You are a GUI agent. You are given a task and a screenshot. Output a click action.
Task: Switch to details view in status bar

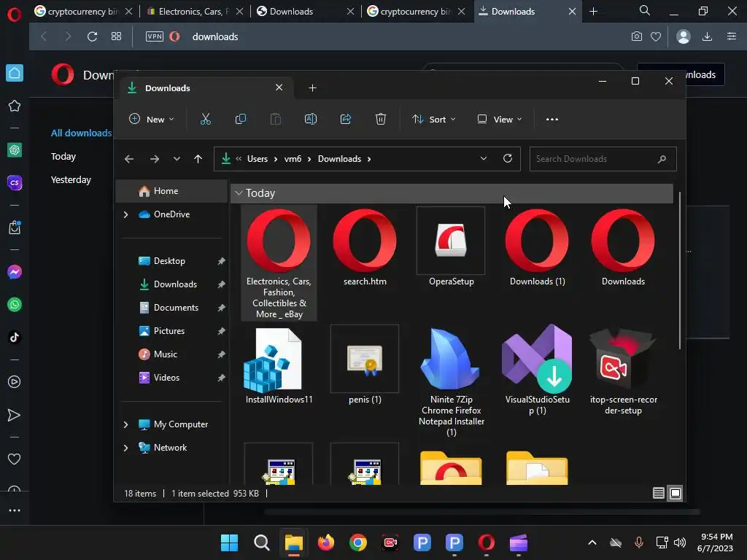pos(659,494)
